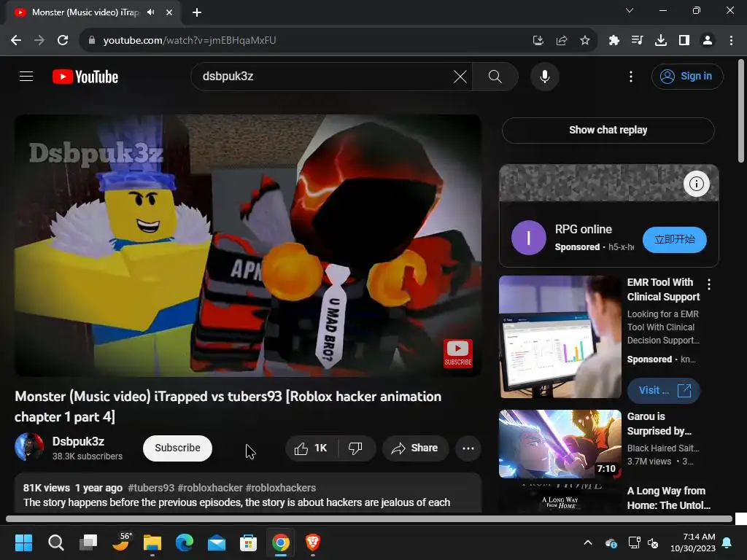Click the video player area

click(x=248, y=245)
